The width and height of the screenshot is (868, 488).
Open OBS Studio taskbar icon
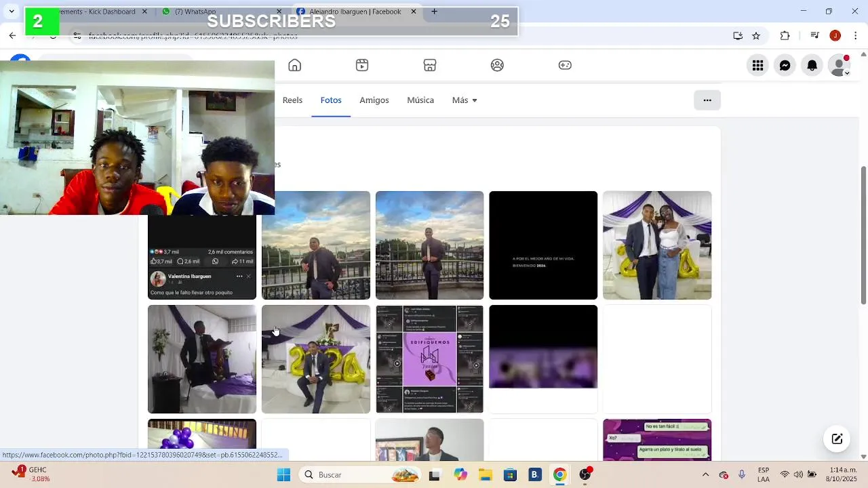pos(585,474)
